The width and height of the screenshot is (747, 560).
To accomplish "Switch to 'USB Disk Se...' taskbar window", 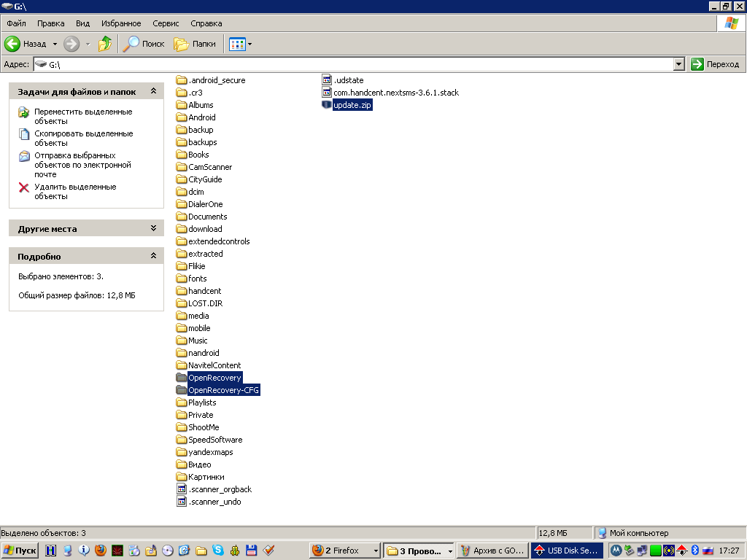I will tap(567, 551).
